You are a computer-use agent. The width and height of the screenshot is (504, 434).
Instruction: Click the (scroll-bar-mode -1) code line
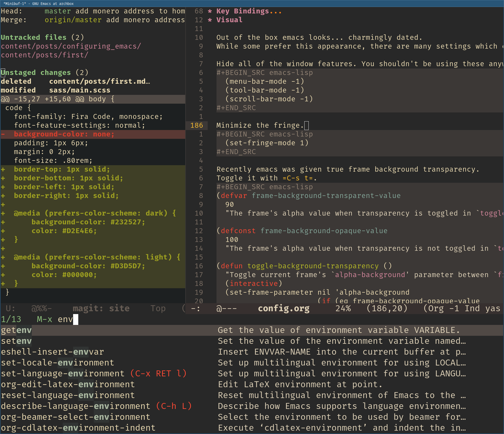click(x=269, y=99)
